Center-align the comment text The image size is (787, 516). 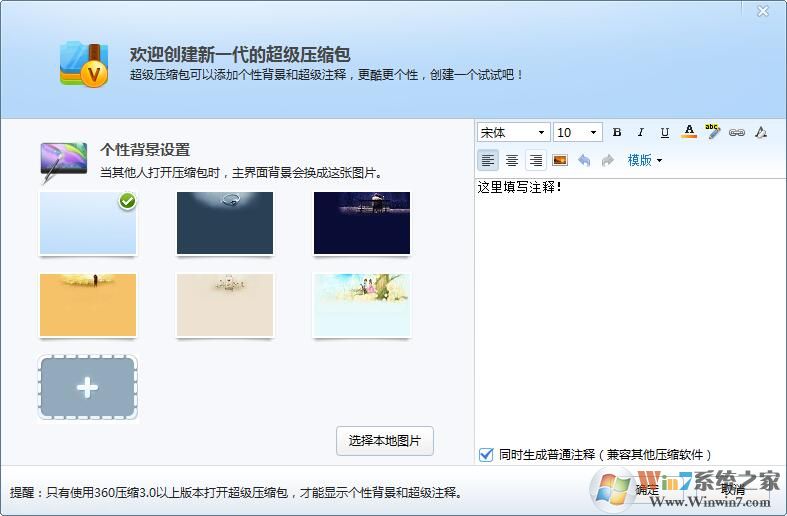511,161
